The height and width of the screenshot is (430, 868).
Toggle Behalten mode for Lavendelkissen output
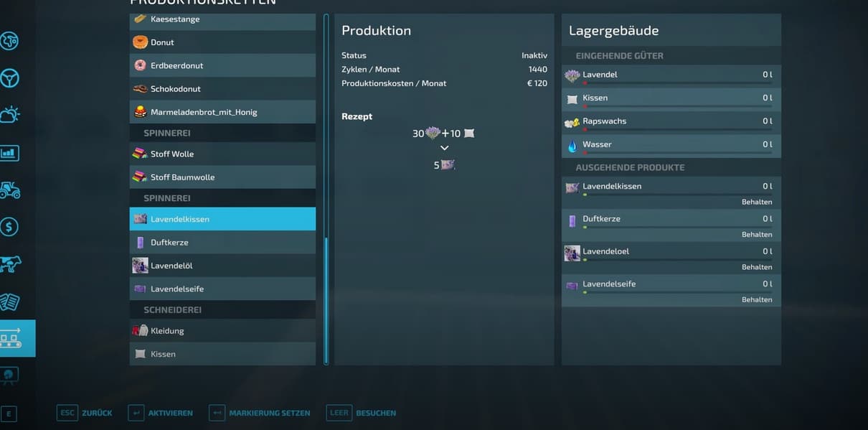[756, 202]
